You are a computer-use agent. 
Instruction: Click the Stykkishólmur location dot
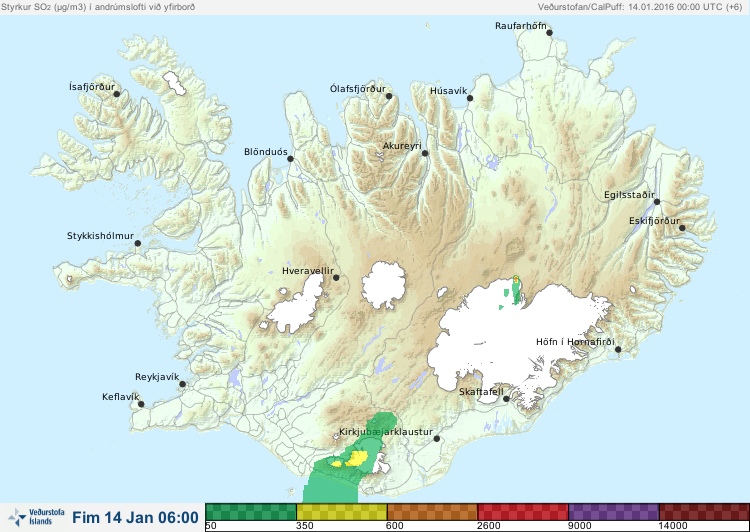[x=138, y=244]
